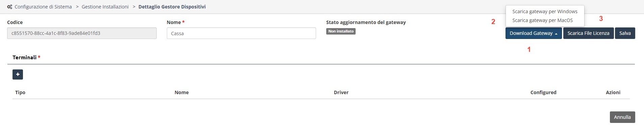The height and width of the screenshot is (128, 644).
Task: Click the Salva button
Action: [x=625, y=33]
